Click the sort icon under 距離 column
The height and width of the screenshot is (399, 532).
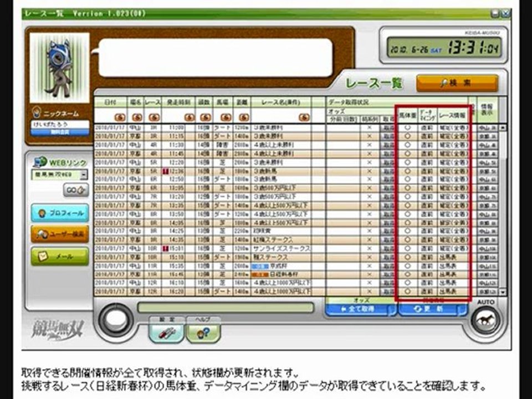tap(244, 117)
